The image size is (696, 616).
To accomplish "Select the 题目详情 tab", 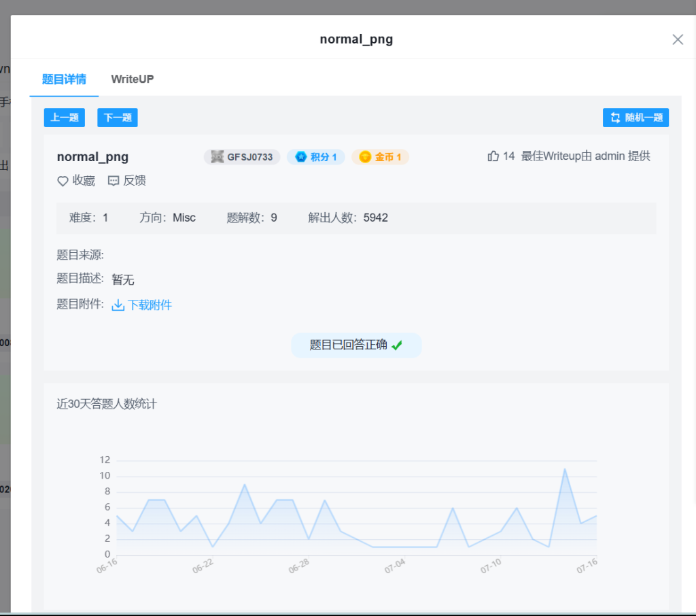I will [x=64, y=79].
